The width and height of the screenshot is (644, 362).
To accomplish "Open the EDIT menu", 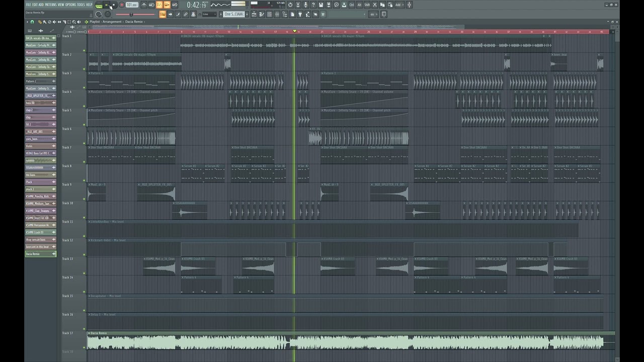I will click(35, 5).
